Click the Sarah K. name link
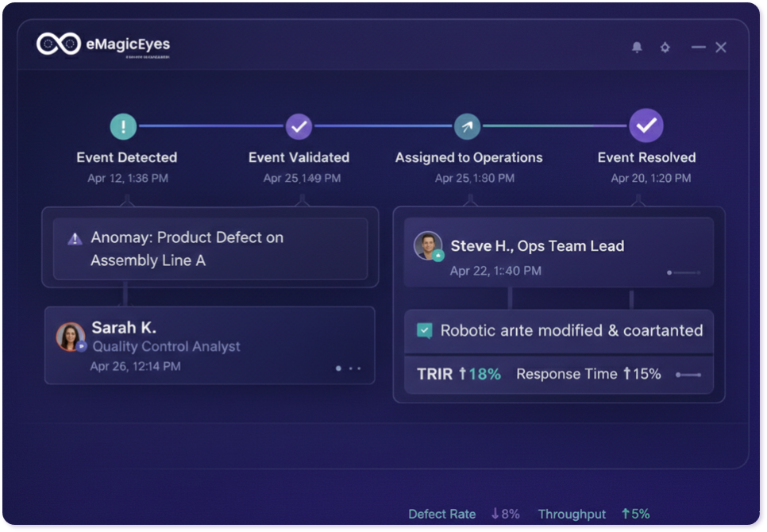The image size is (767, 532). (x=125, y=327)
